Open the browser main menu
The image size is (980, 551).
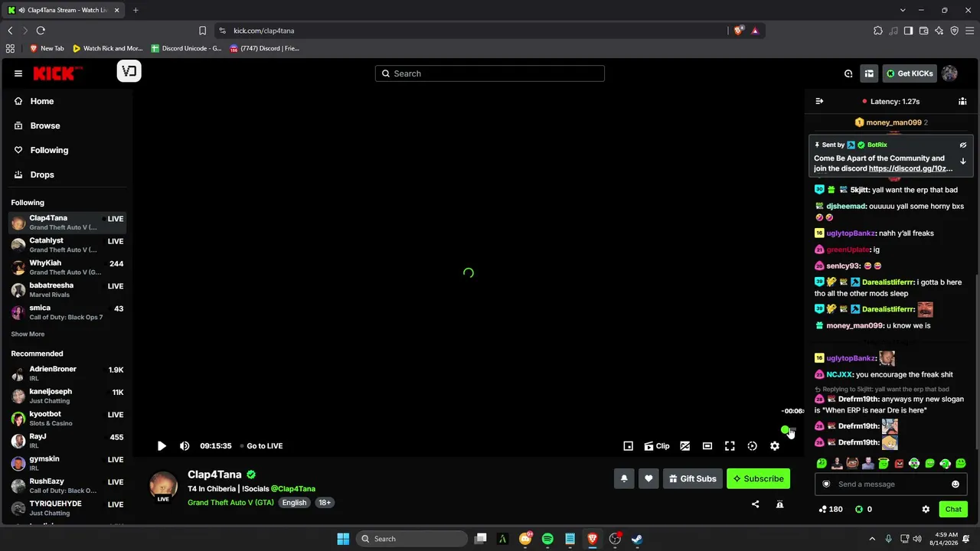point(969,31)
